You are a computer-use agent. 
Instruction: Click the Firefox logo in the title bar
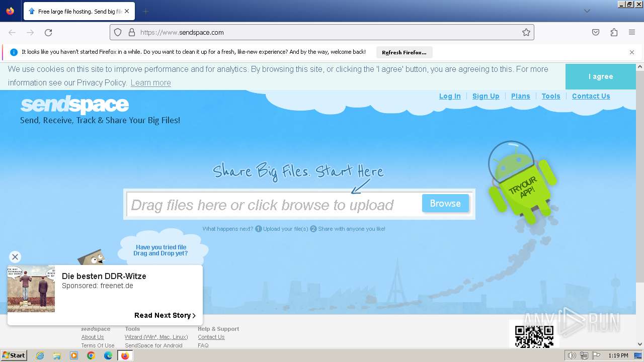[10, 11]
